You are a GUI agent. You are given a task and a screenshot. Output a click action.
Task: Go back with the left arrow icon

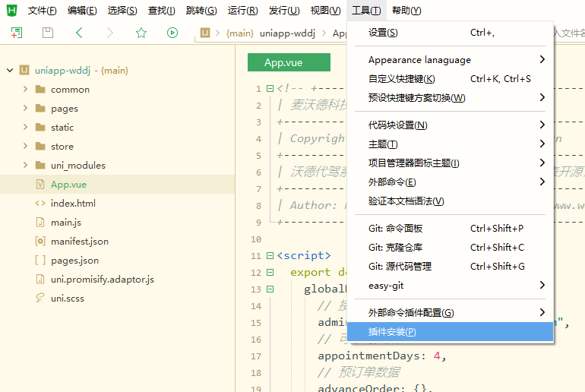79,33
